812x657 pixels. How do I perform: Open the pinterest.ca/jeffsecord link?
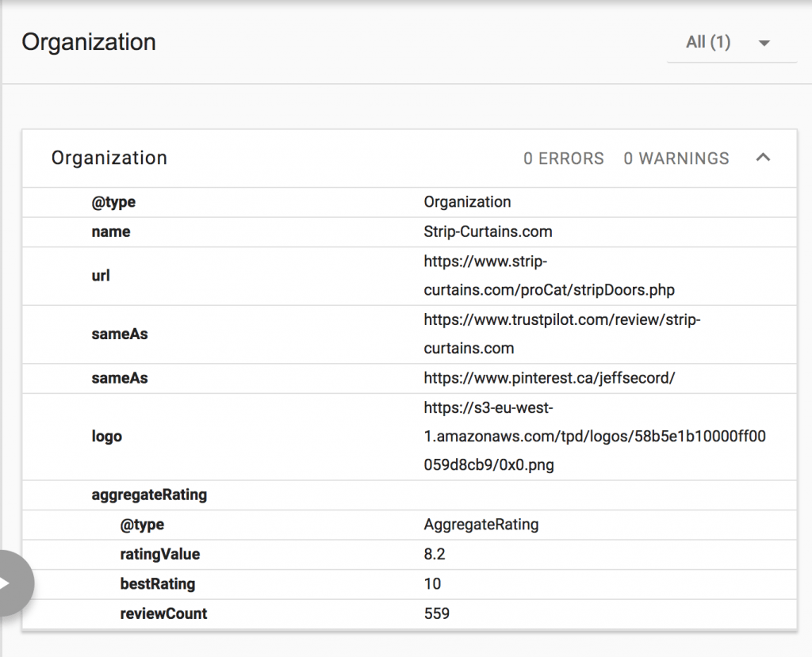pos(550,378)
